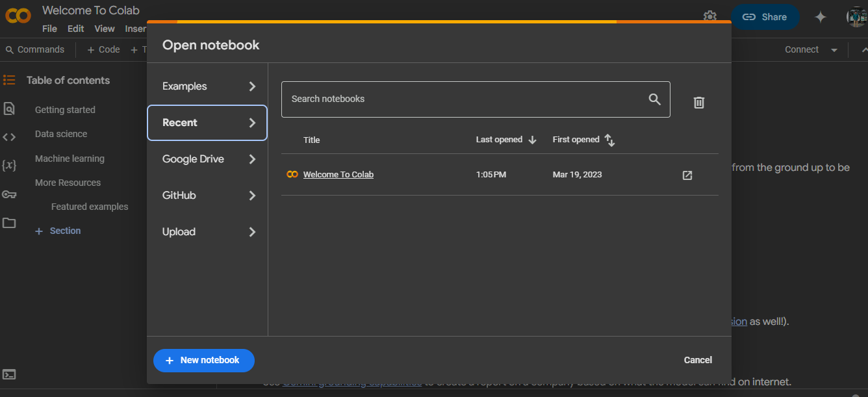This screenshot has height=397, width=868.
Task: Select the Examples tab
Action: [207, 86]
